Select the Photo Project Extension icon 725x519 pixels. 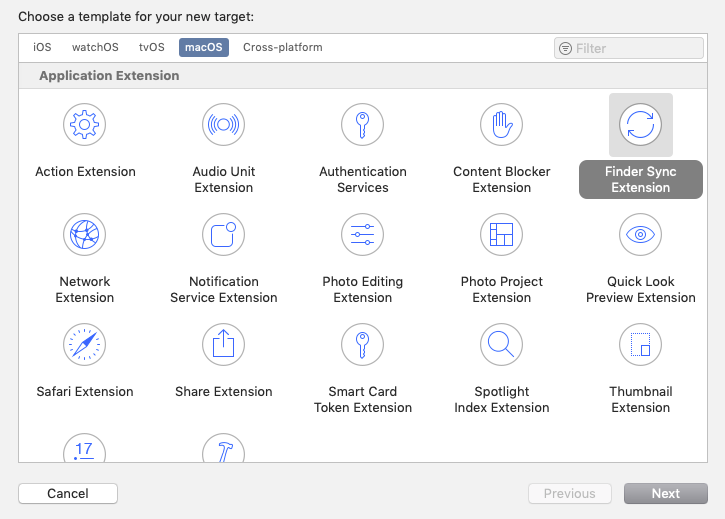click(x=501, y=235)
